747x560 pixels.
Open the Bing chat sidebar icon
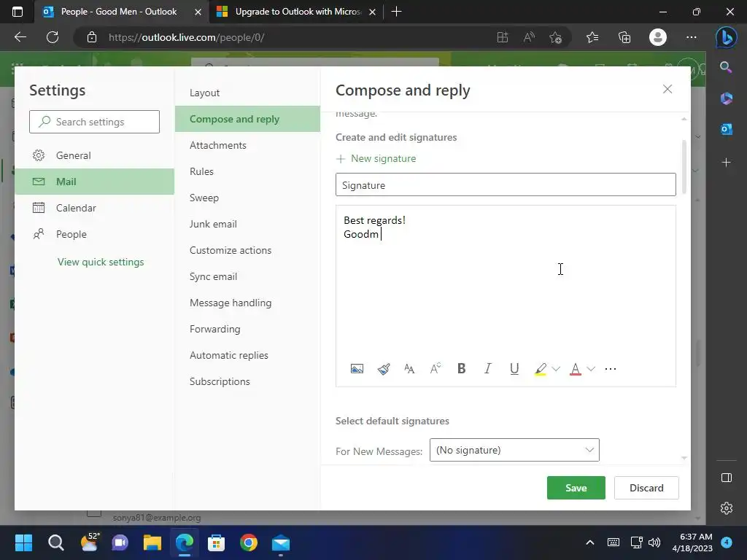726,37
